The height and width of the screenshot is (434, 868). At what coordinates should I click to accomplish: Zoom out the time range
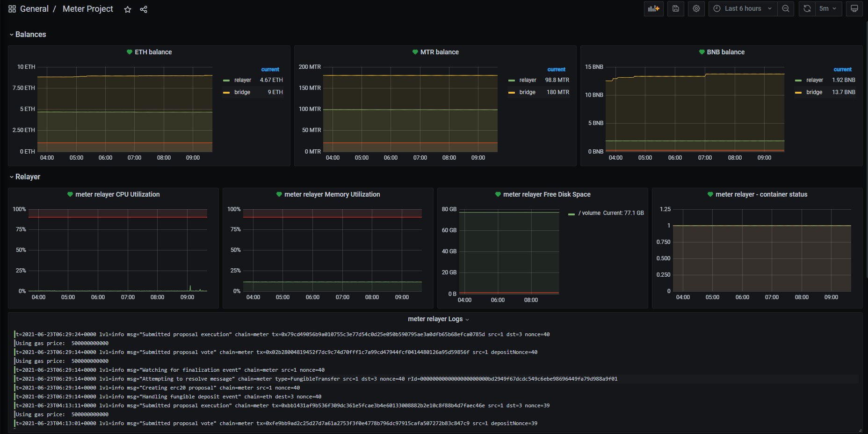tap(786, 8)
